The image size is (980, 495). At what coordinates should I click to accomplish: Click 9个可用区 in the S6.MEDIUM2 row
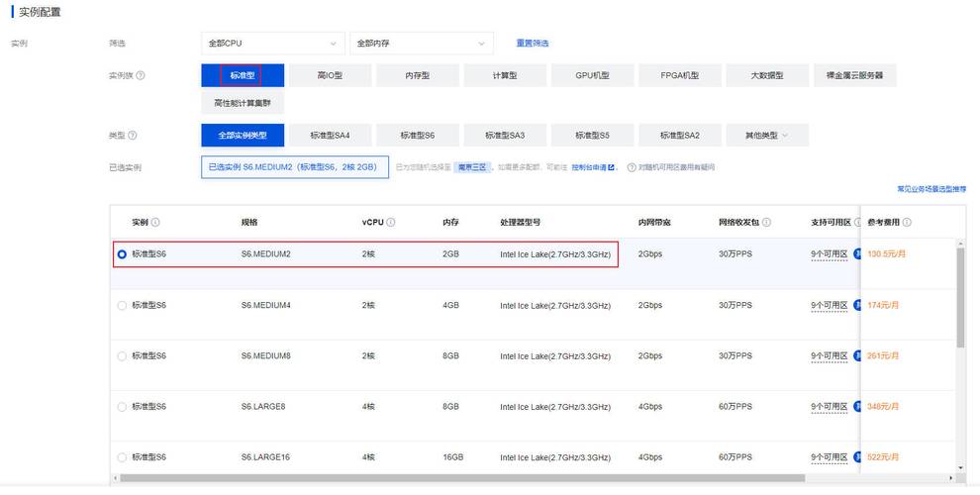click(x=830, y=254)
